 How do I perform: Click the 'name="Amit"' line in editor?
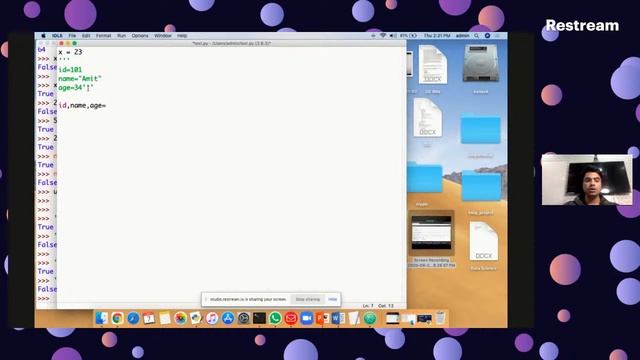point(80,78)
